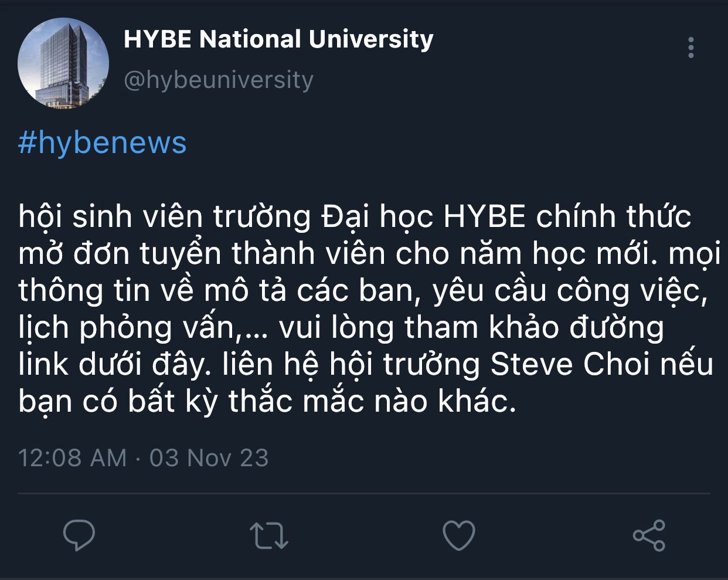Open the @hybeuniversity handle
The height and width of the screenshot is (580, 728).
pyautogui.click(x=219, y=80)
